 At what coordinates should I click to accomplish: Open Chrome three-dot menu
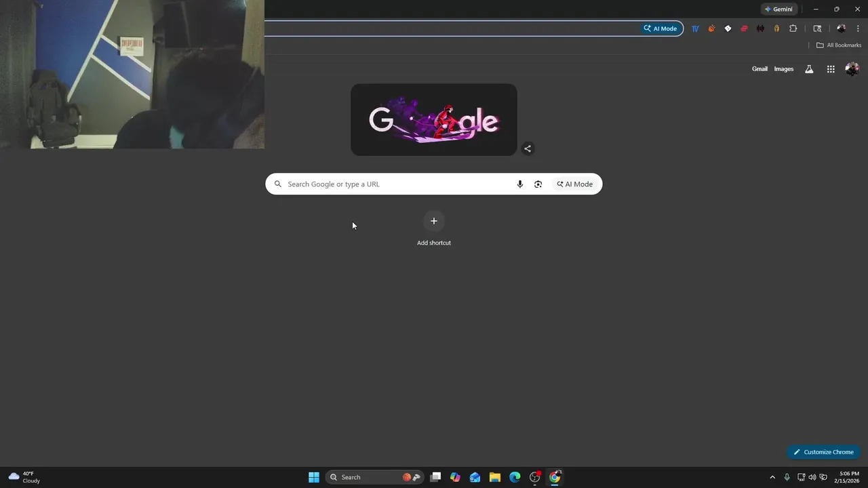point(858,28)
